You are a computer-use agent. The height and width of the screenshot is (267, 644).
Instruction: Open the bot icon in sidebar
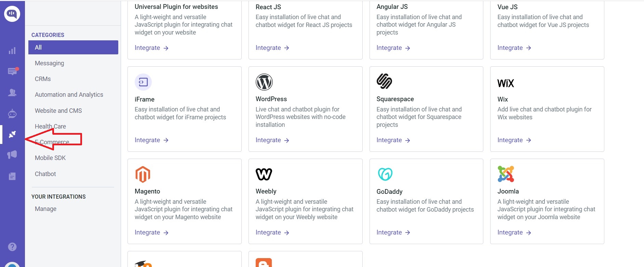pos(12,114)
